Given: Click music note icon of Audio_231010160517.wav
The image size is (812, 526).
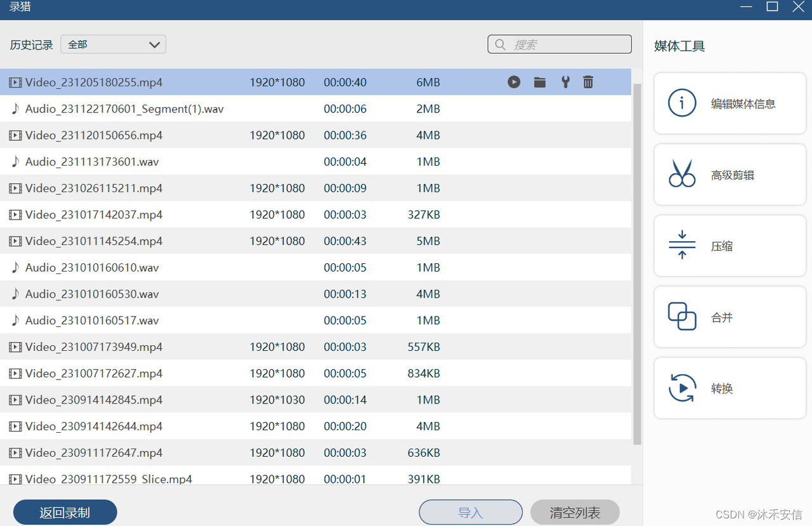Looking at the screenshot, I should 15,320.
